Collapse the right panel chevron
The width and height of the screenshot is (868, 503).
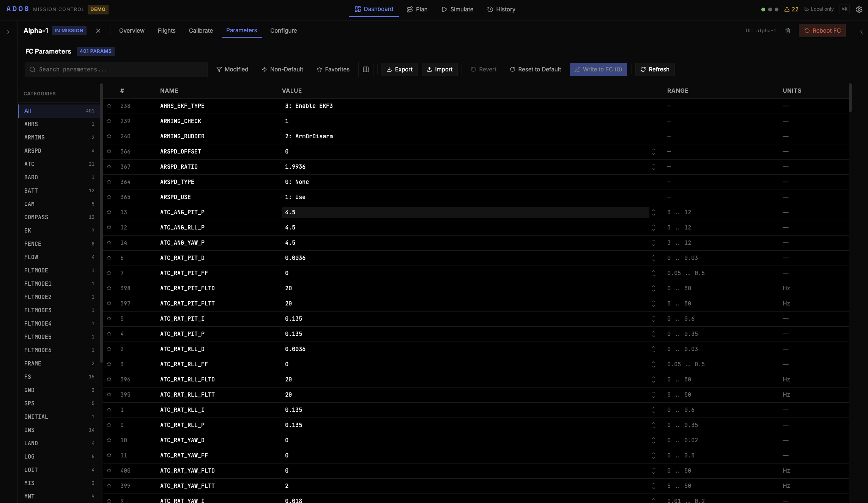click(861, 32)
